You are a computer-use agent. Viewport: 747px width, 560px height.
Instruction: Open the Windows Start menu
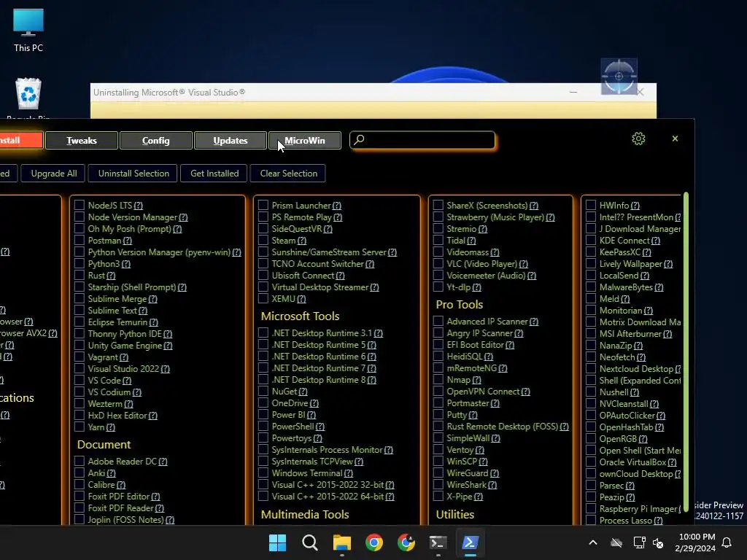pyautogui.click(x=277, y=542)
